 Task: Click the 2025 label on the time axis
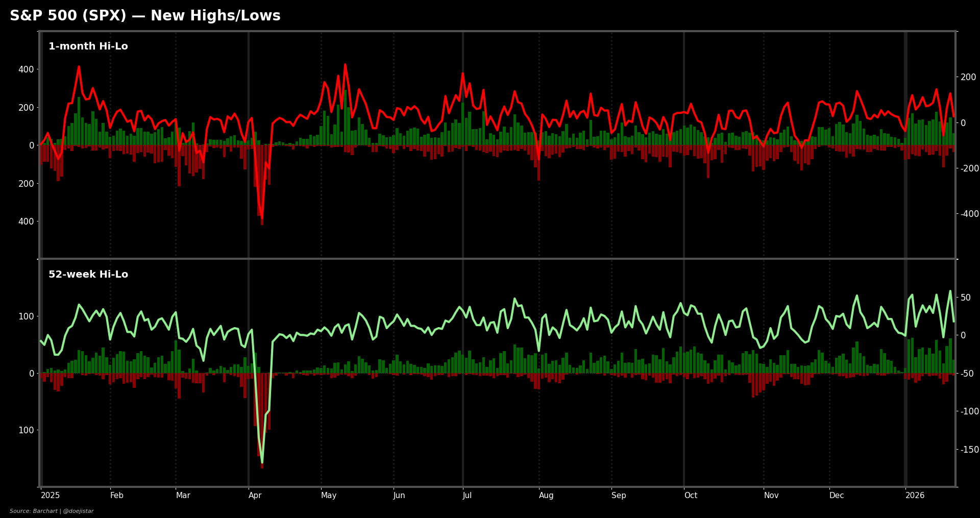click(50, 496)
